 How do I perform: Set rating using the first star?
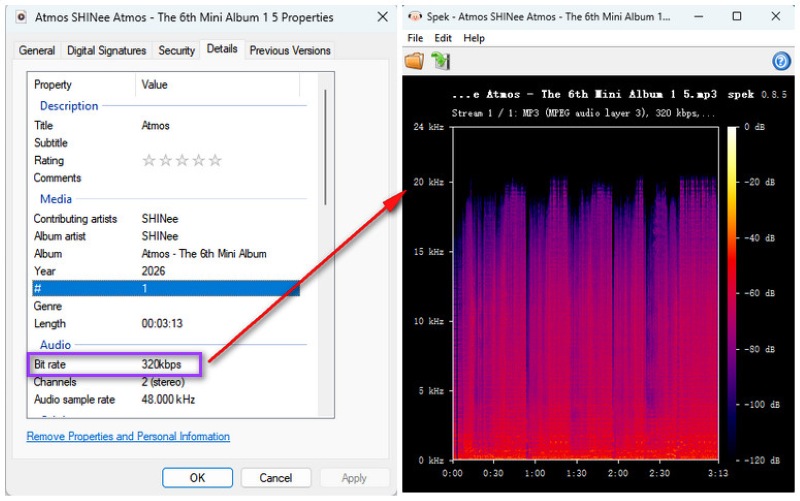pos(148,160)
